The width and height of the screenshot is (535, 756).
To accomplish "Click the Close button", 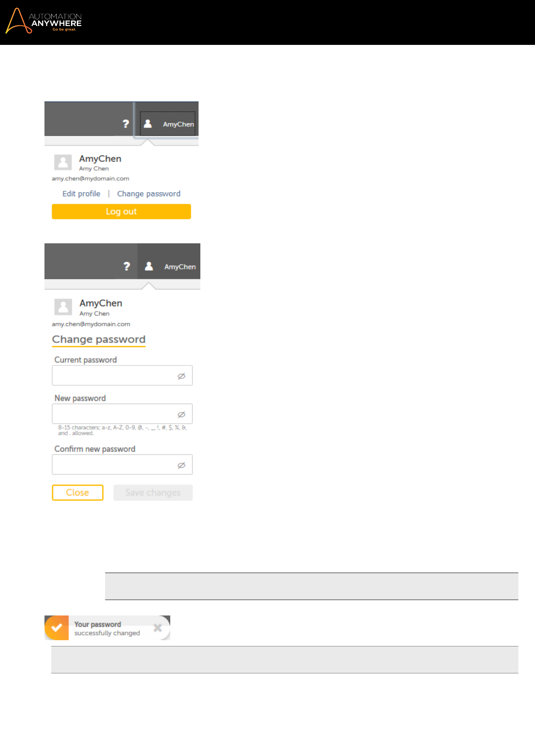I will [78, 492].
